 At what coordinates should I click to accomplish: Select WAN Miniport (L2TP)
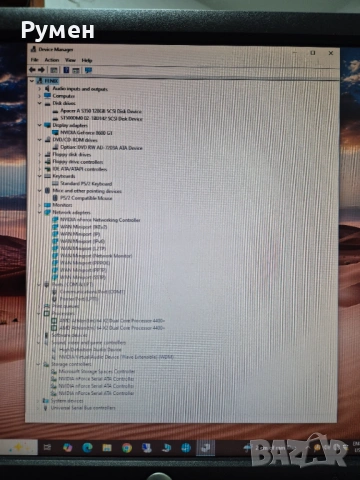(83, 248)
